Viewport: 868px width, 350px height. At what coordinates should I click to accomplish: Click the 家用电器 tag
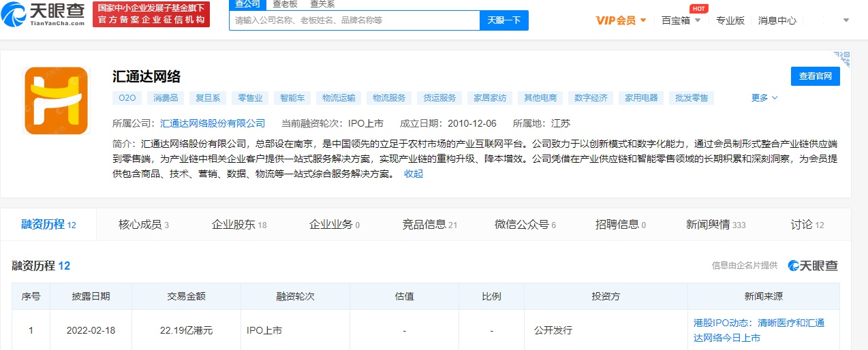pyautogui.click(x=641, y=98)
